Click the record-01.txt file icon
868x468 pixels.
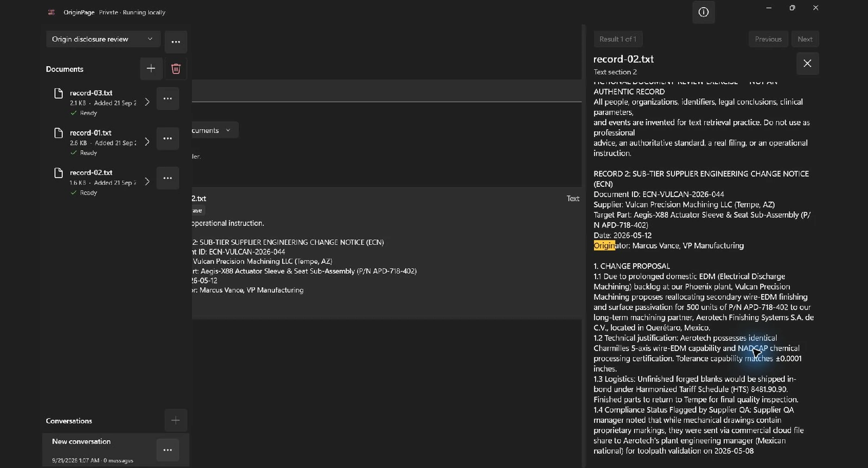[59, 133]
